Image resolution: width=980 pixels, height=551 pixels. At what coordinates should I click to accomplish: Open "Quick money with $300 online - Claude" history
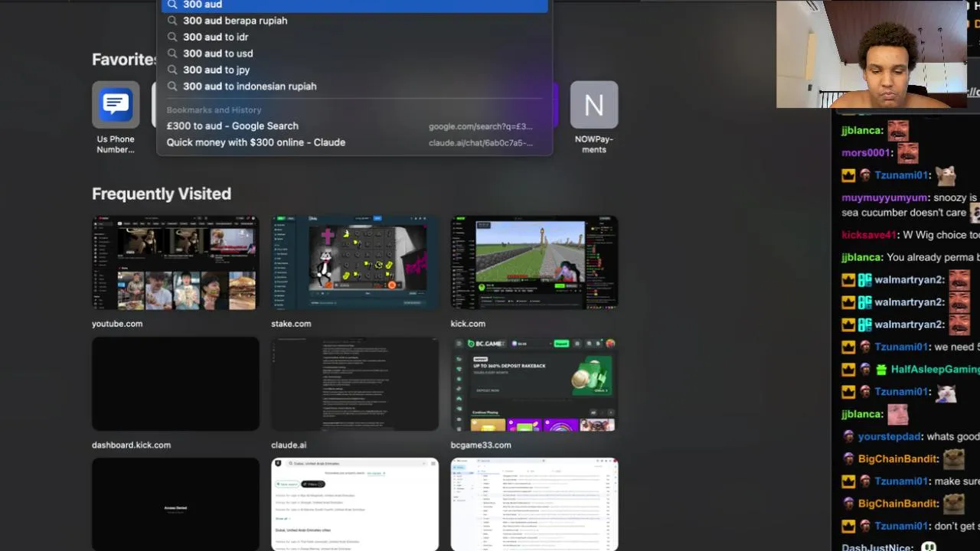point(354,142)
